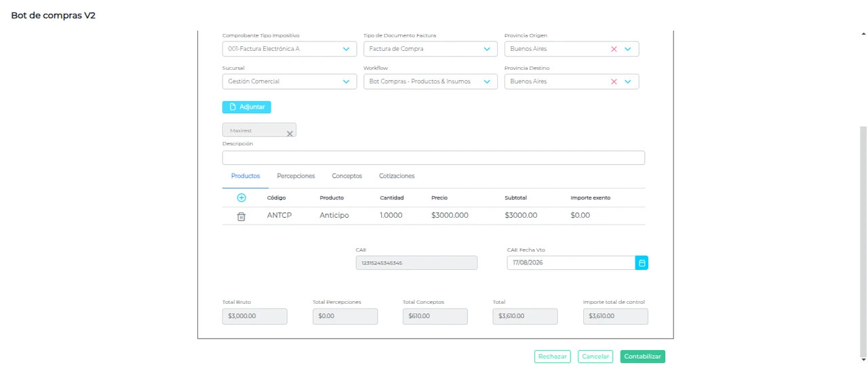Click the Total Percepciones field
868x369 pixels.
tap(345, 316)
